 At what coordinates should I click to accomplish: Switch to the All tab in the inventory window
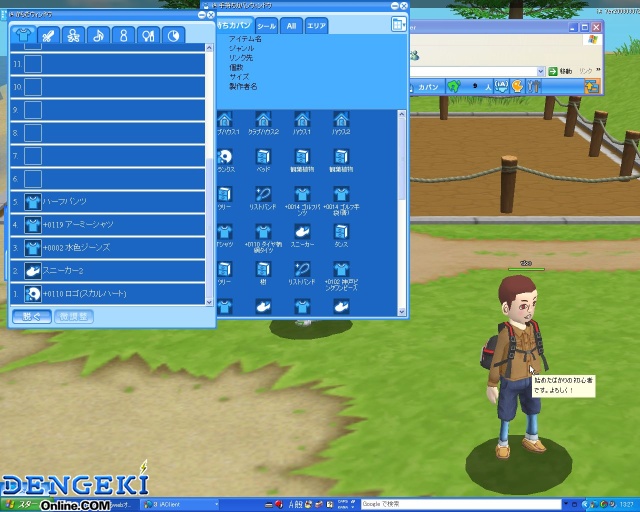291,26
